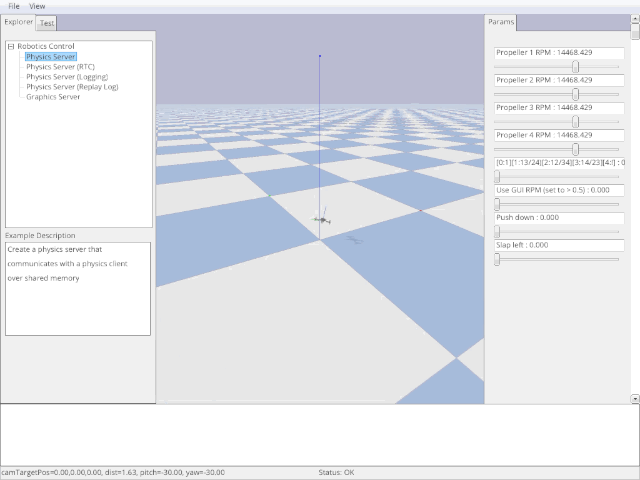Click the Propeller 2 RPM value field
The height and width of the screenshot is (480, 640).
559,80
